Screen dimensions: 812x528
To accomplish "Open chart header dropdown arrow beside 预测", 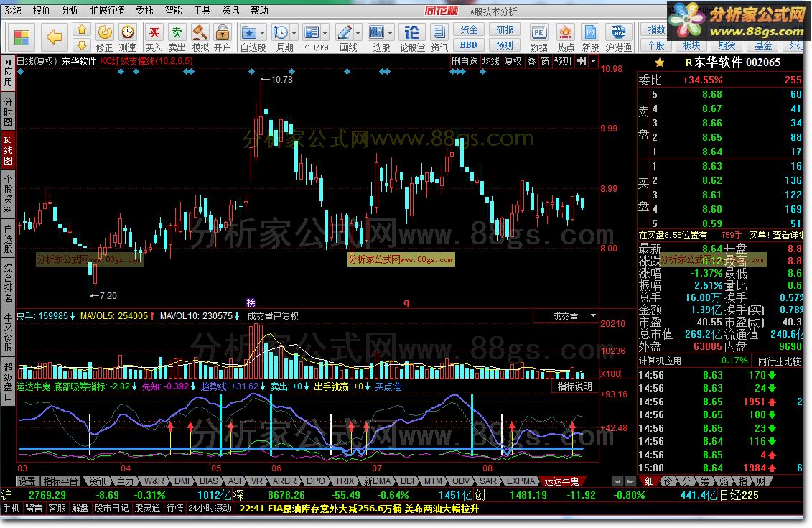I will (594, 61).
